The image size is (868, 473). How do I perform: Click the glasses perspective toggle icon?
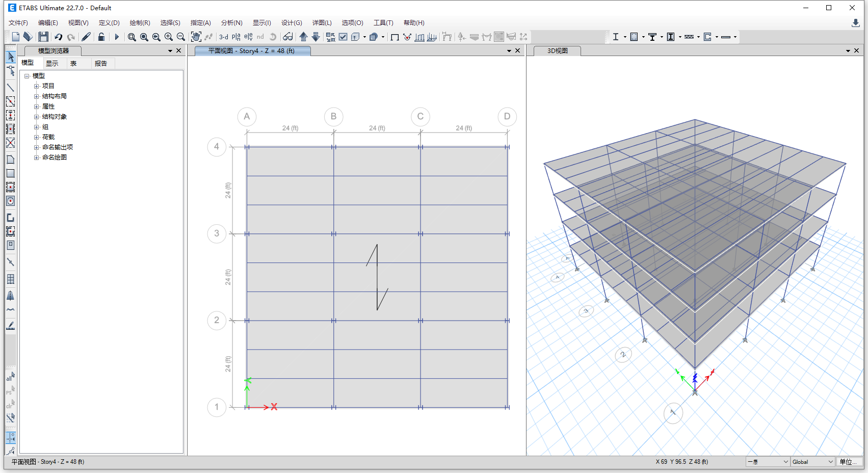[x=288, y=37]
